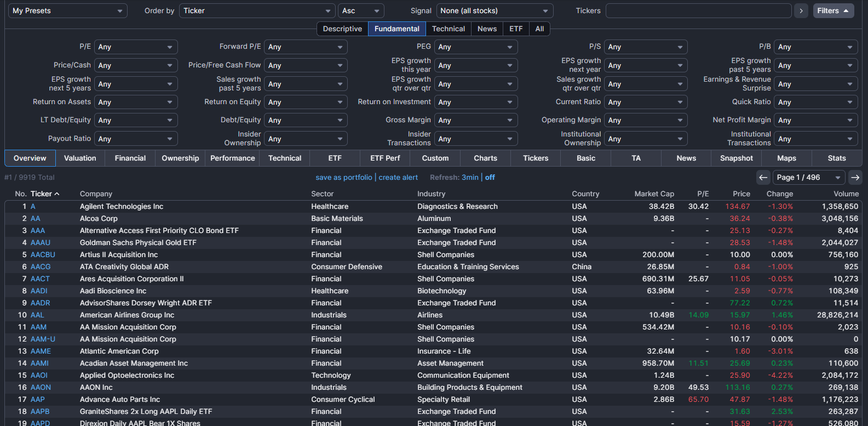This screenshot has height=426, width=868.
Task: Open the Order by Ticker dropdown
Action: 257,11
